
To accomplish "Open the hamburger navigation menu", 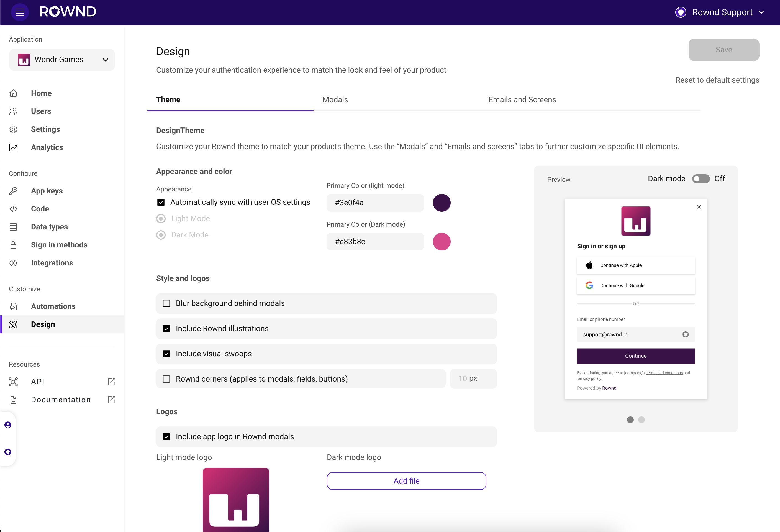I will 20,12.
